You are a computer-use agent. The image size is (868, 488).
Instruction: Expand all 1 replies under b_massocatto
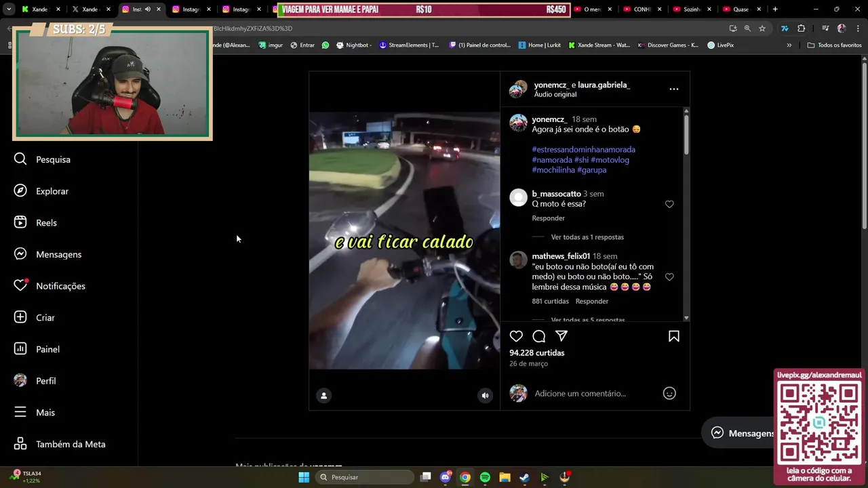point(587,237)
